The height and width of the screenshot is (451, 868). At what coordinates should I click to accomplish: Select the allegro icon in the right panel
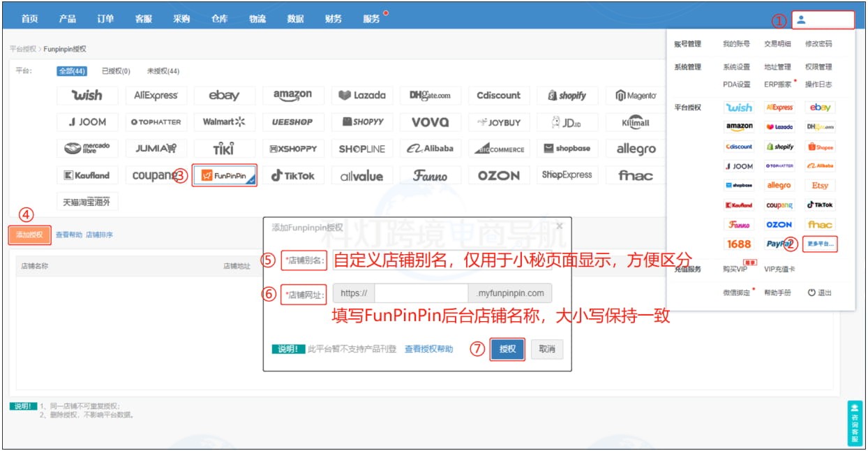point(779,186)
